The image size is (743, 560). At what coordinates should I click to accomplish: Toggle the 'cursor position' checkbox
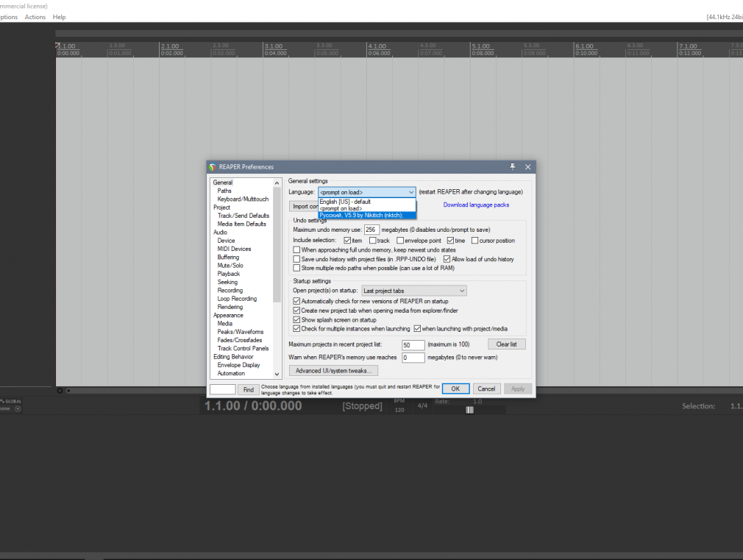(474, 241)
